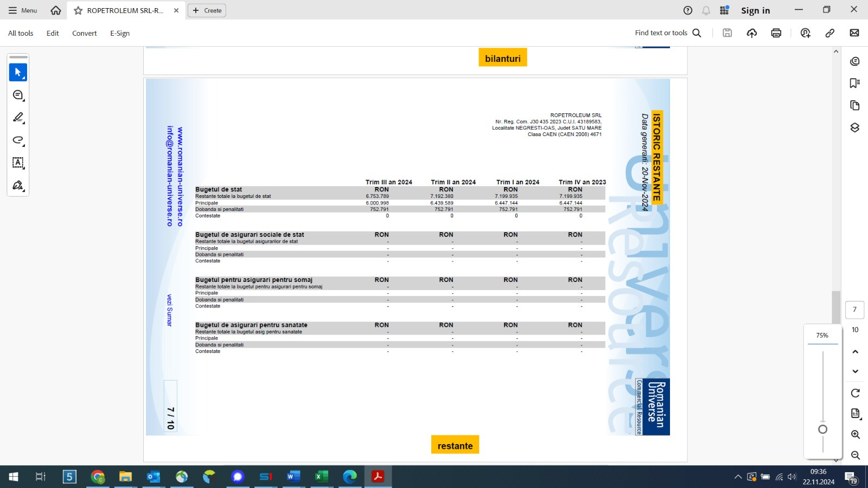The height and width of the screenshot is (488, 868).
Task: Open the Menu hamburger button
Action: pos(23,10)
